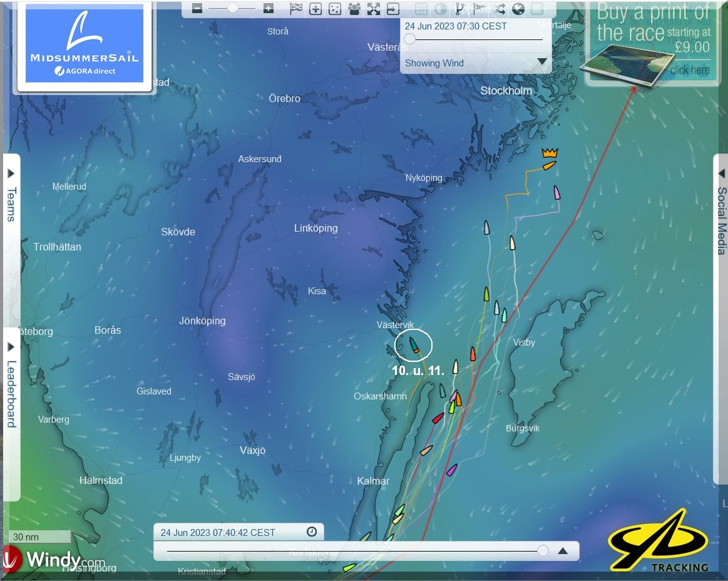Toggle the branching track lines icon
This screenshot has width=728, height=581.
[460, 9]
